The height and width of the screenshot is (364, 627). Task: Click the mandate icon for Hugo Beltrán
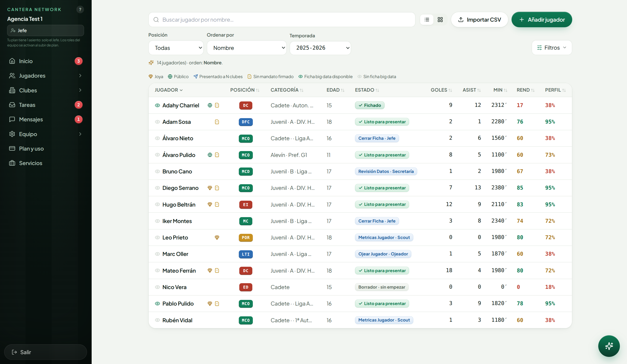(x=217, y=204)
